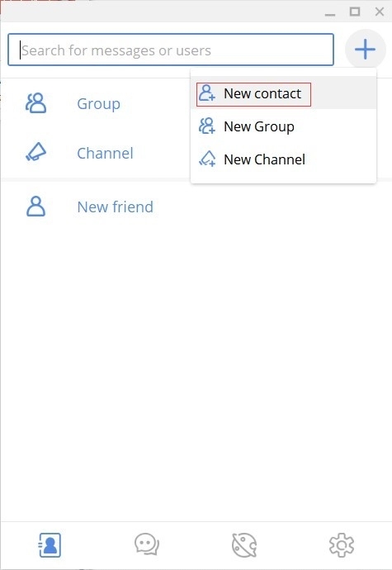Click the Group people icon
Viewport: 392px width, 570px height.
pyautogui.click(x=36, y=103)
